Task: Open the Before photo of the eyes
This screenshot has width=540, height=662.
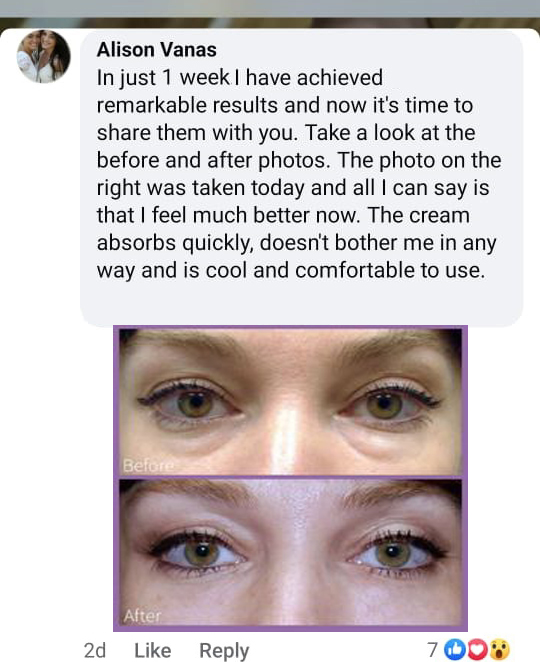Action: click(x=290, y=402)
